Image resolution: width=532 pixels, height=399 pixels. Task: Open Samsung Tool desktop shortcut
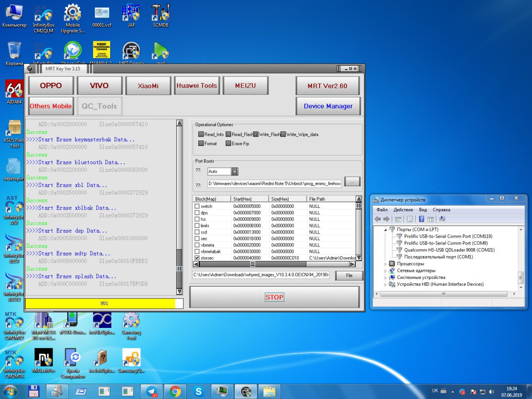pos(131,325)
